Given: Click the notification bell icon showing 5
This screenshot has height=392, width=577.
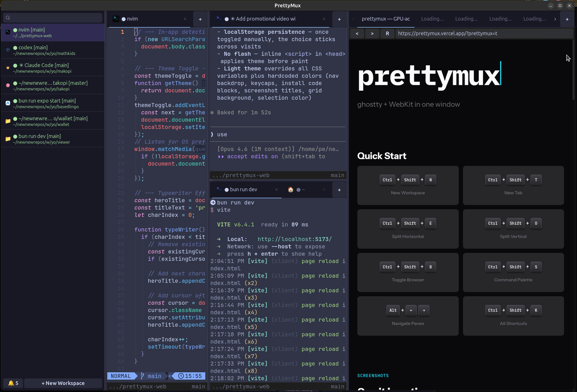Looking at the screenshot, I should click(x=13, y=383).
